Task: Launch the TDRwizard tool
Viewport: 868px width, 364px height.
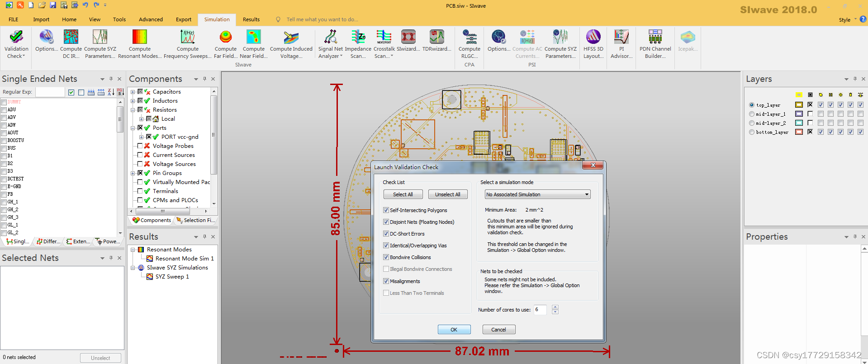Action: (437, 41)
